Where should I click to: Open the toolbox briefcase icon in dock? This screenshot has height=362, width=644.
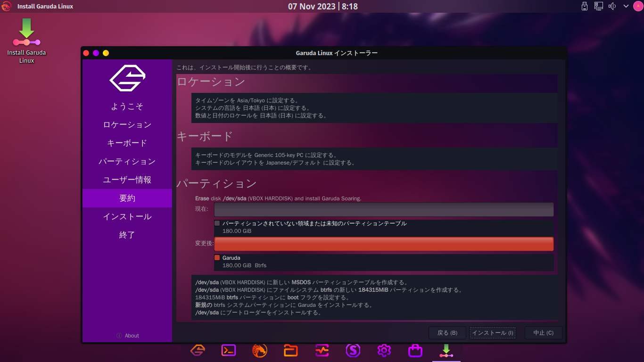pos(415,350)
